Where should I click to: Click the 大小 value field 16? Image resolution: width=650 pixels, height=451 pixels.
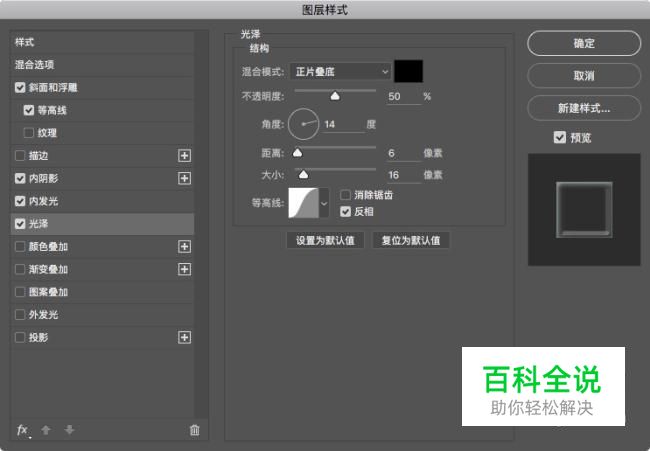404,175
